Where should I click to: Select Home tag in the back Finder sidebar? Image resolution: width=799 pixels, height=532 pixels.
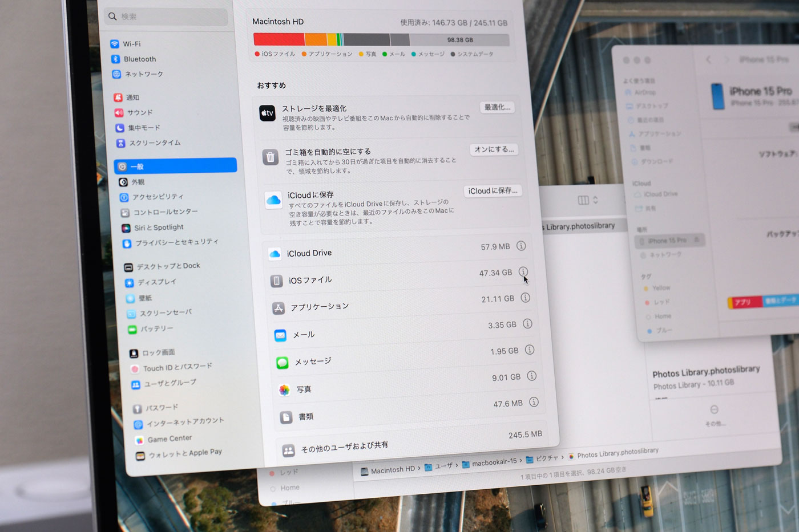click(285, 488)
